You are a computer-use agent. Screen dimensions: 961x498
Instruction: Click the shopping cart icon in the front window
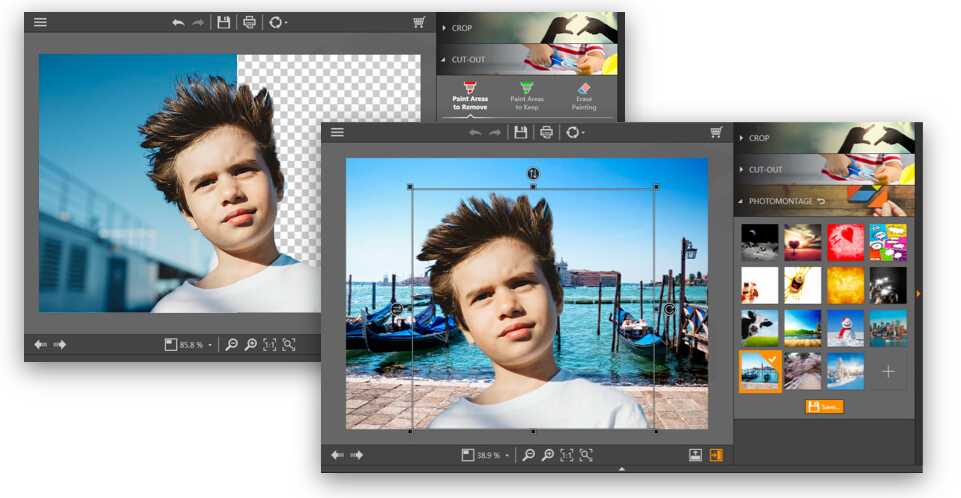(x=716, y=132)
